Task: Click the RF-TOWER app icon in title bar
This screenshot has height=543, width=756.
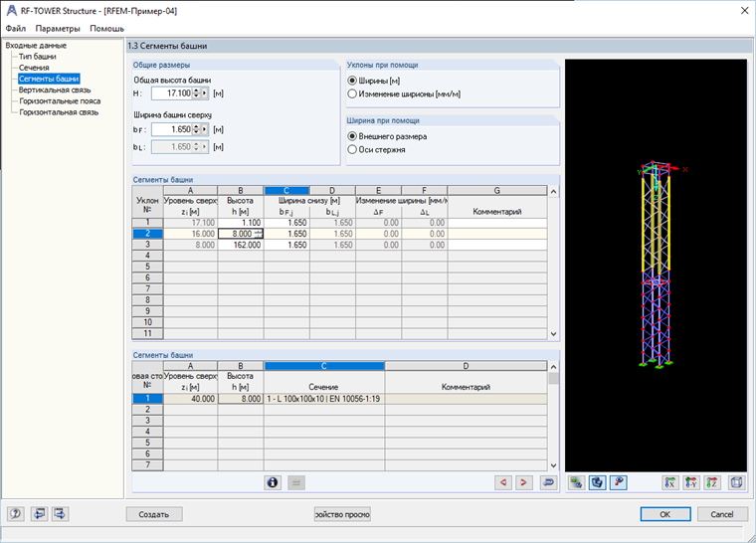Action: point(12,11)
